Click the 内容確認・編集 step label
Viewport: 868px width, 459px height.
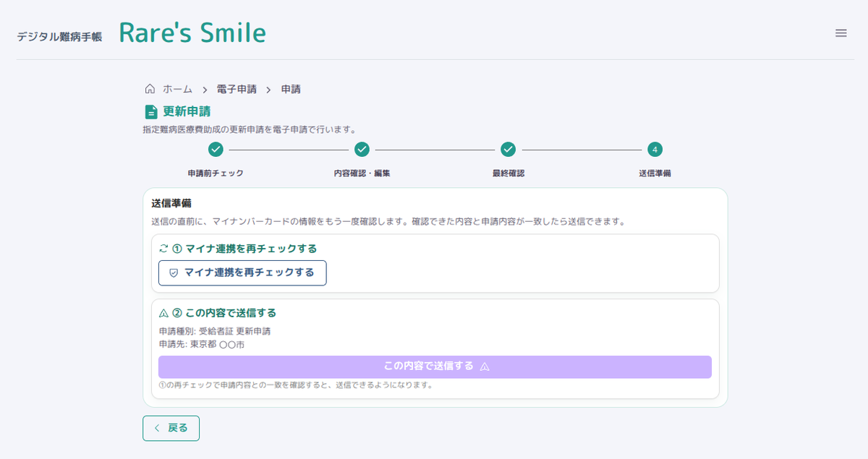point(362,173)
